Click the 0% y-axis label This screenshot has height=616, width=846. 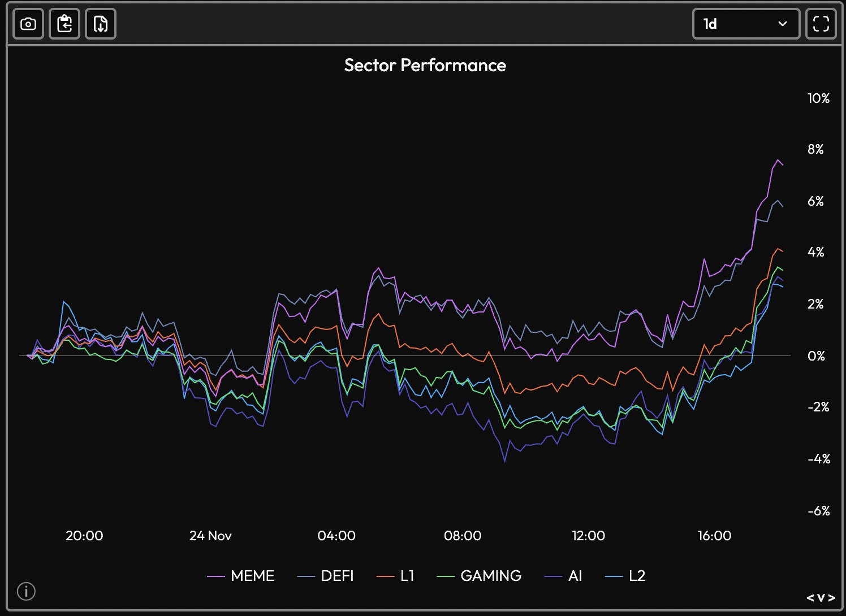pos(816,356)
